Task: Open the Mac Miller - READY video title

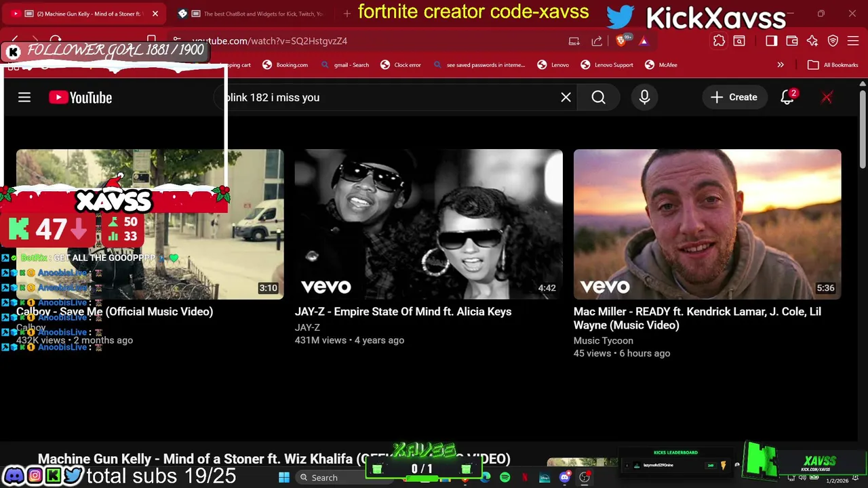Action: point(697,319)
